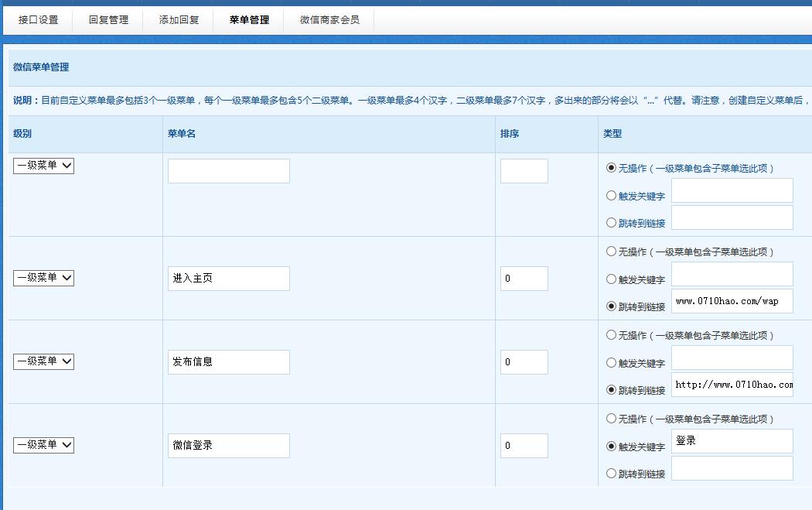Select the 菜单管理 tab
812x510 pixels.
(249, 20)
